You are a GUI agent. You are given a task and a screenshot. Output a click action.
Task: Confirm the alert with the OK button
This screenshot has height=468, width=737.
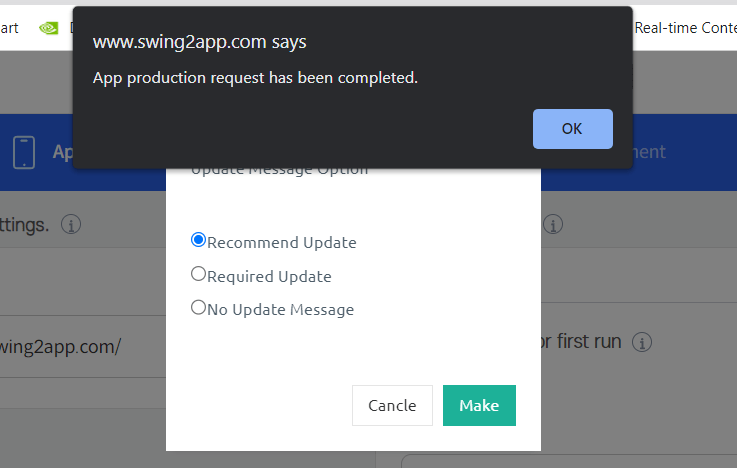(x=572, y=129)
